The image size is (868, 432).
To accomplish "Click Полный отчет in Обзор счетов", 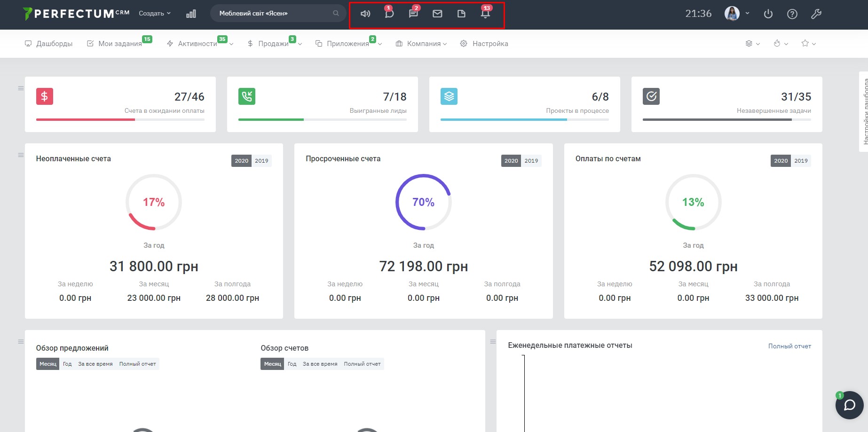I will pos(362,364).
